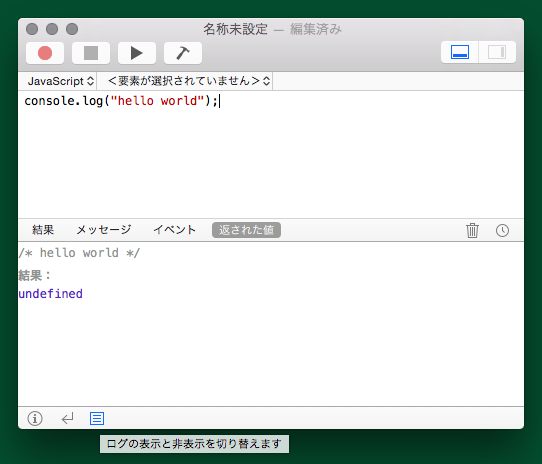542x464 pixels.
Task: Toggle the bottom log pane view button
Action: click(x=460, y=52)
